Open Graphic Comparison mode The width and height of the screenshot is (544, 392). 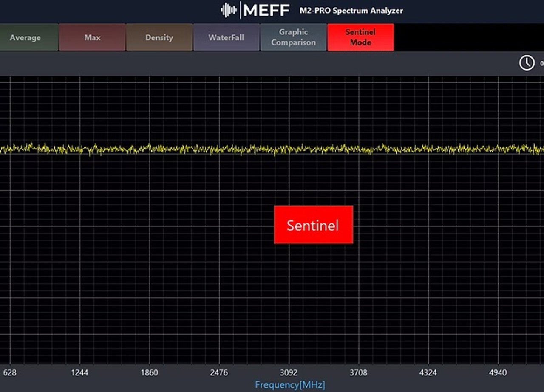pyautogui.click(x=293, y=37)
